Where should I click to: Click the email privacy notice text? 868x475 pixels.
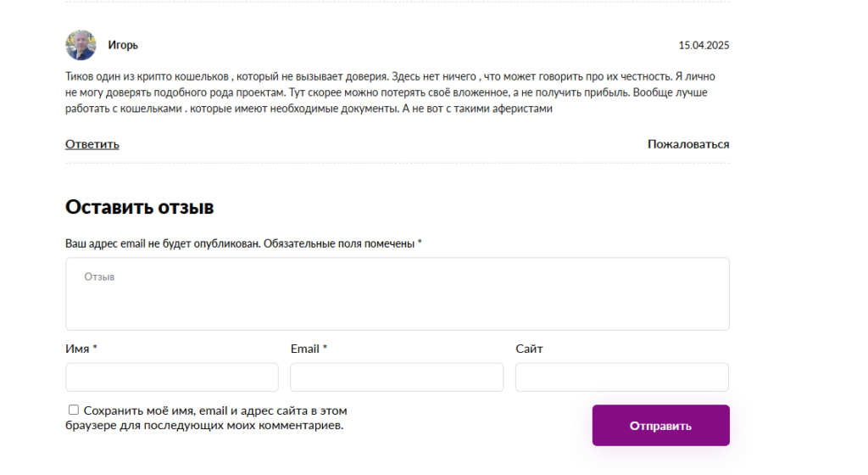[x=240, y=244]
